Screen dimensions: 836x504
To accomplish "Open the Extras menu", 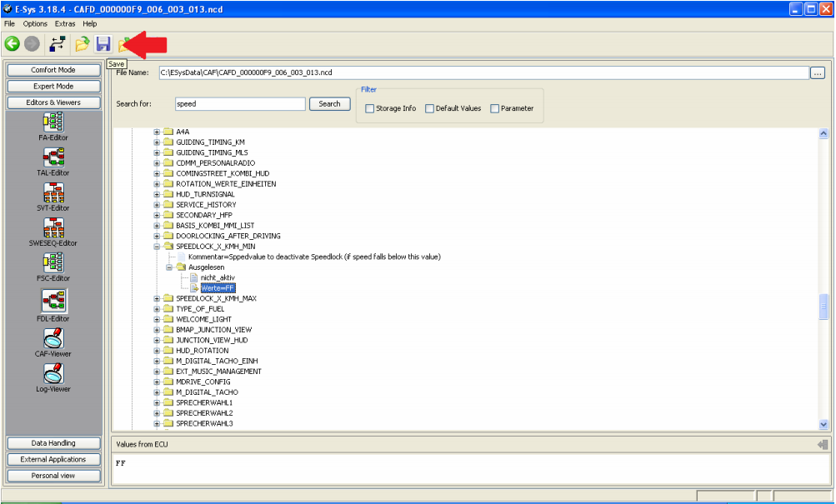I will [x=65, y=23].
